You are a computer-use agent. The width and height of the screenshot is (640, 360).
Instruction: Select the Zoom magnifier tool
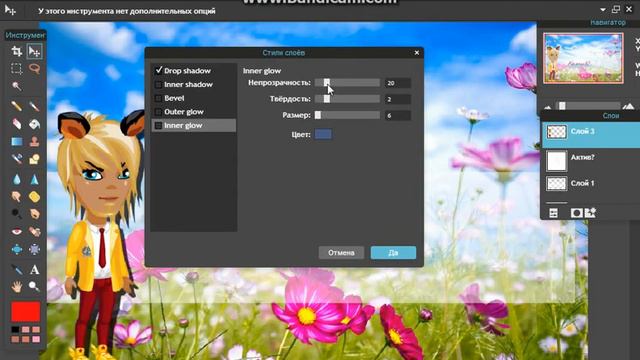point(34,287)
